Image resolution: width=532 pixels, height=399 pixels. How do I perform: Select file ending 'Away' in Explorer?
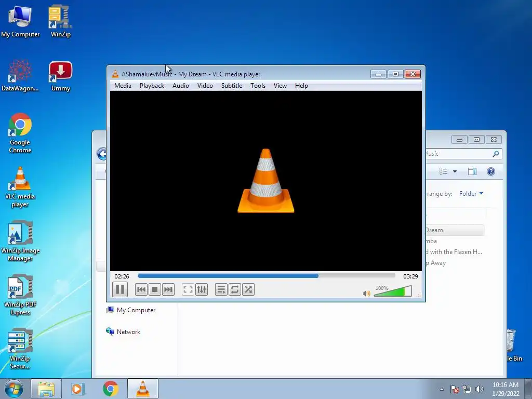click(x=436, y=262)
